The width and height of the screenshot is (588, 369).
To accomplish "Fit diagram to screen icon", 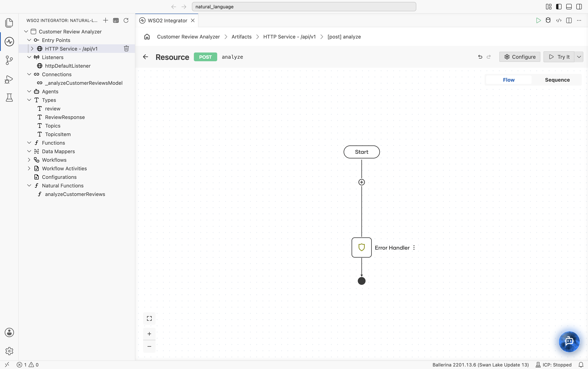I will click(x=149, y=318).
